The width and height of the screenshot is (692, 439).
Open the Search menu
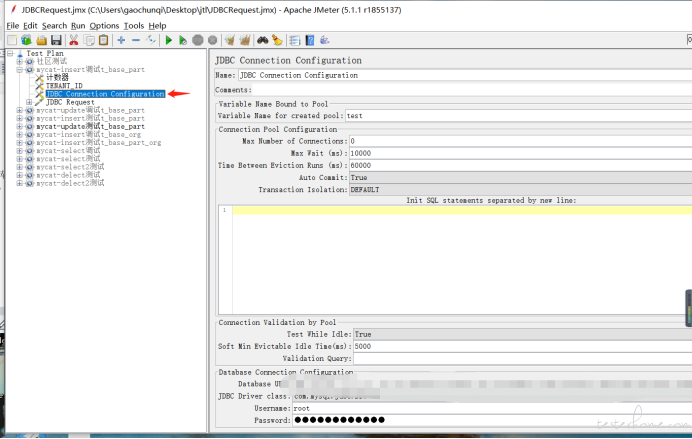coord(54,26)
